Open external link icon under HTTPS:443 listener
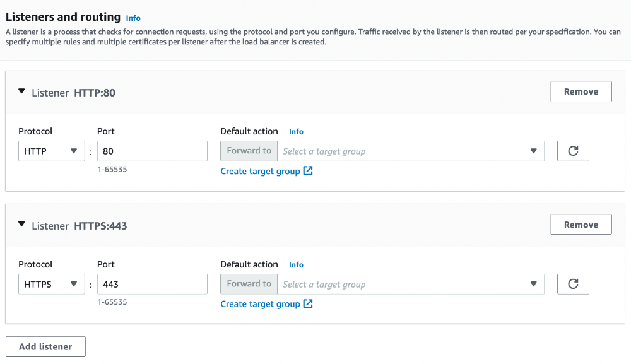631x364 pixels. tap(308, 303)
